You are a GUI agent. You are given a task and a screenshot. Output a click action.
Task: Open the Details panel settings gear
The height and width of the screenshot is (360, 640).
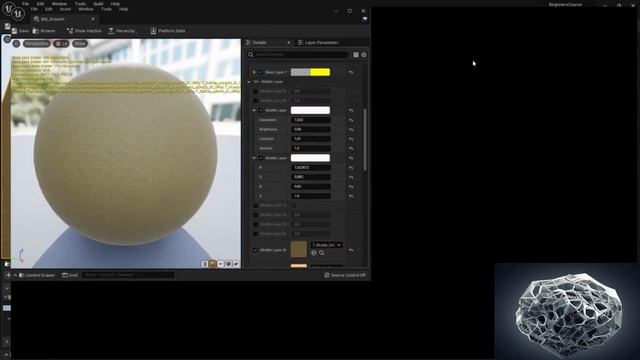364,55
